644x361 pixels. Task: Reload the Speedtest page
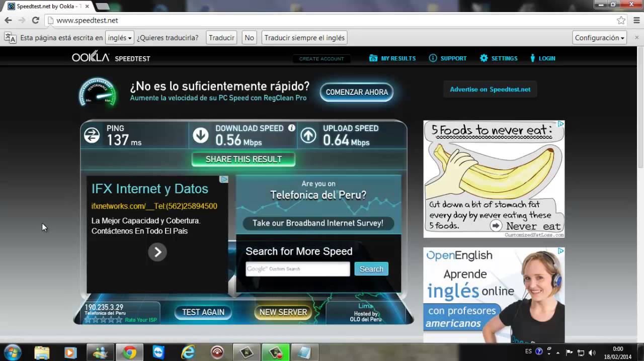coord(35,20)
